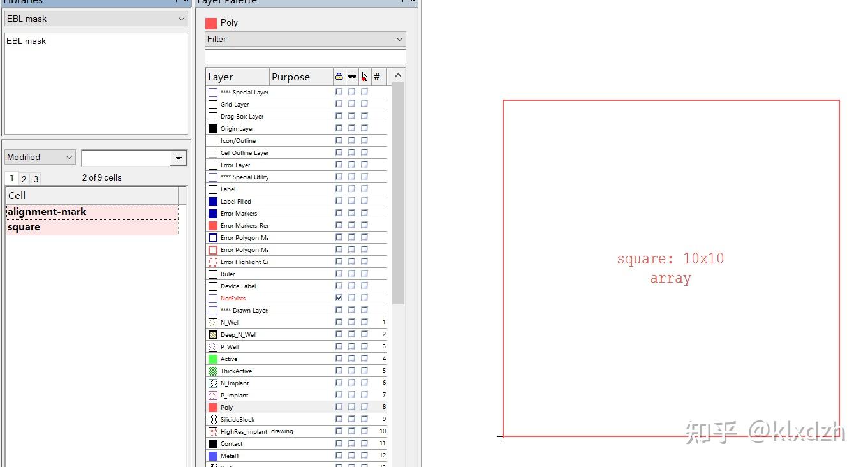
Task: Click the sunglasses visibility column header
Action: [351, 77]
